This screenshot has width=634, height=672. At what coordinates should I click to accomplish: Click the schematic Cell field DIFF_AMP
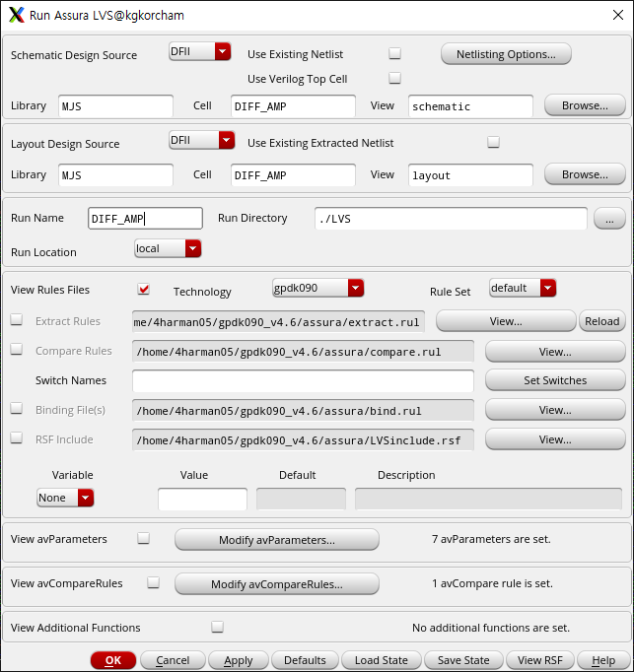pos(293,106)
